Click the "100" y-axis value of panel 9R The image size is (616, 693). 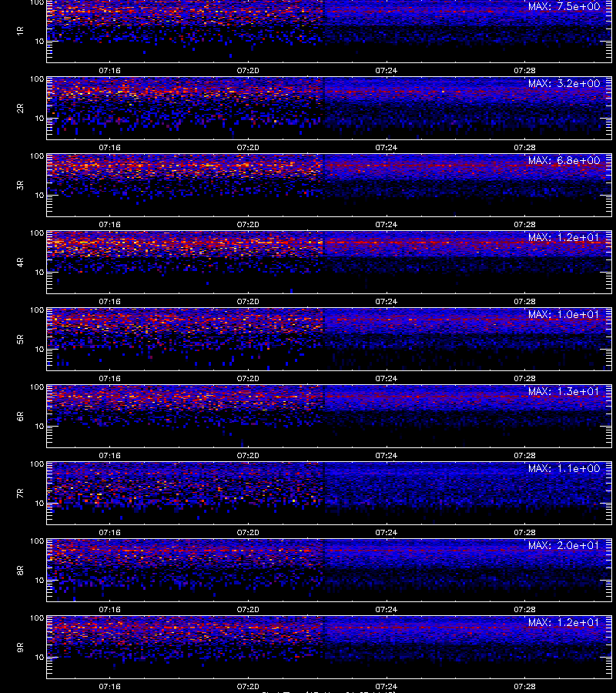37,618
